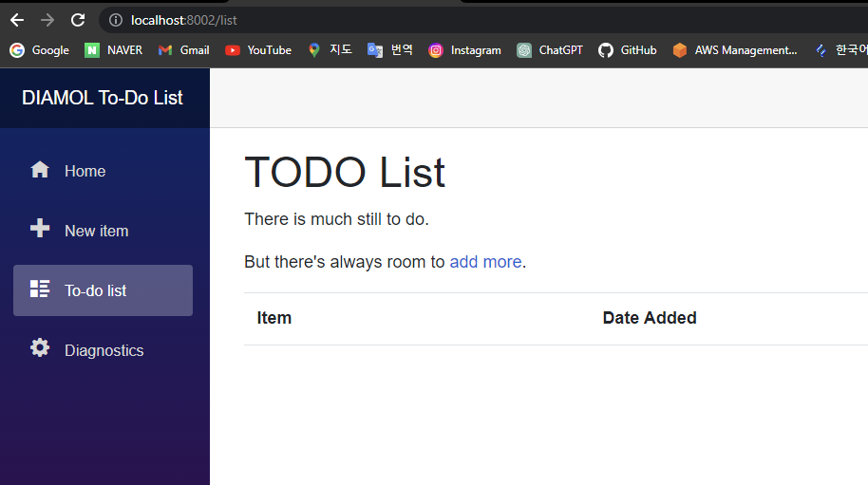
Task: Click the GitHub octocat favicon
Action: pyautogui.click(x=606, y=50)
